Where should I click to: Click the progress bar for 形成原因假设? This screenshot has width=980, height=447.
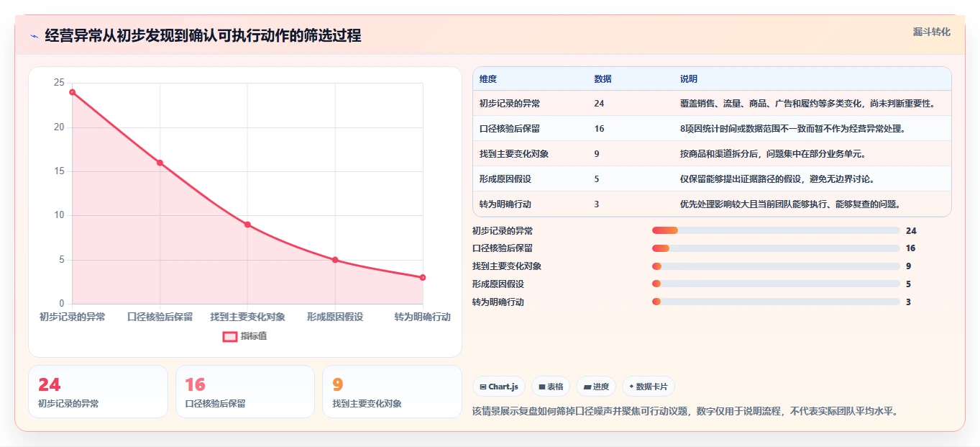tap(776, 284)
